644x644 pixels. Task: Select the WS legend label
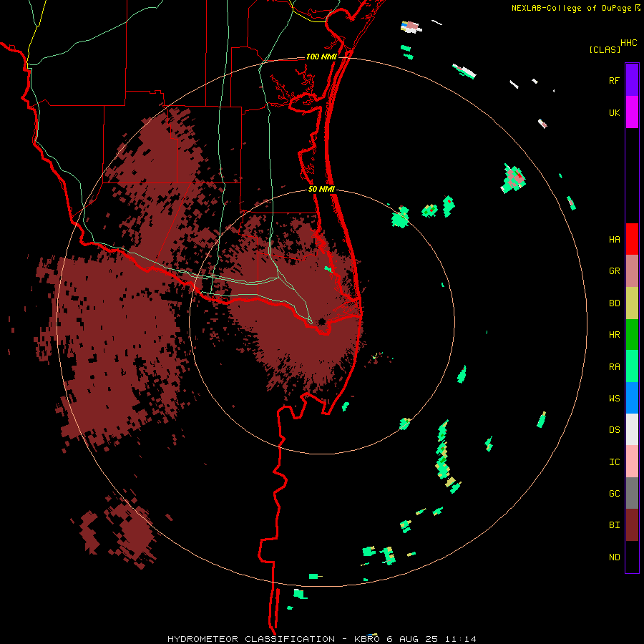pyautogui.click(x=614, y=399)
